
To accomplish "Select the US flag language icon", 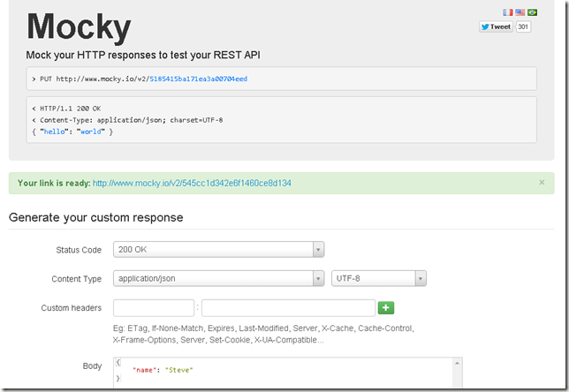I will pyautogui.click(x=520, y=12).
